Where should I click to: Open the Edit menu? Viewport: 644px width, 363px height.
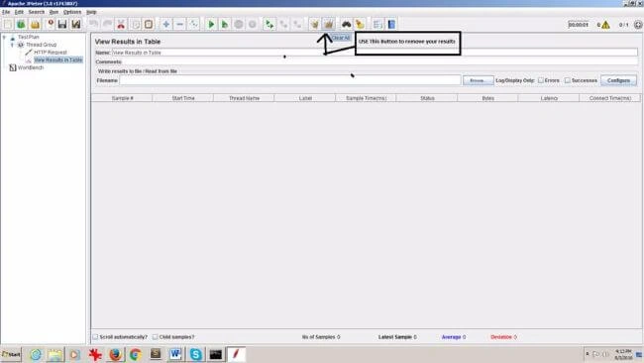click(19, 12)
